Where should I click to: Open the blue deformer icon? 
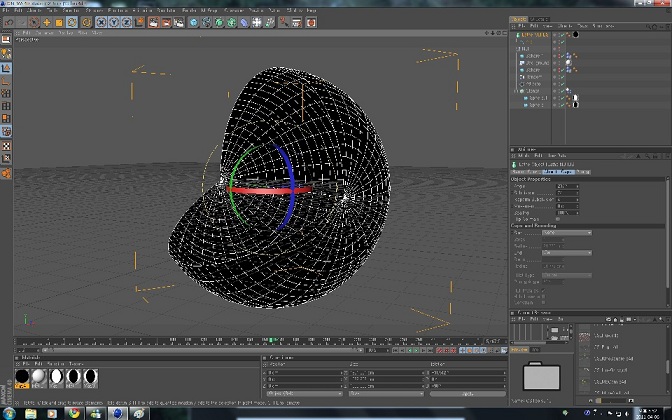[x=244, y=22]
